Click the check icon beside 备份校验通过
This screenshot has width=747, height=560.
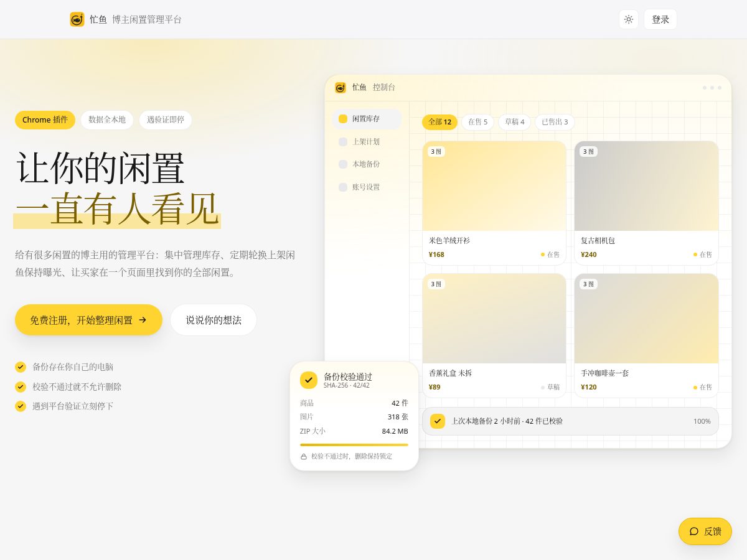click(309, 380)
